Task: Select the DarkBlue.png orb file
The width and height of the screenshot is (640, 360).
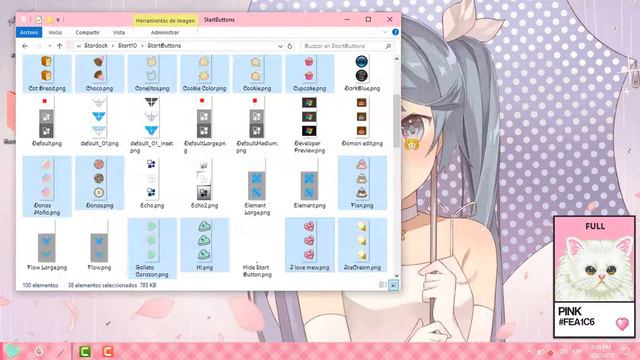Action: 362,73
